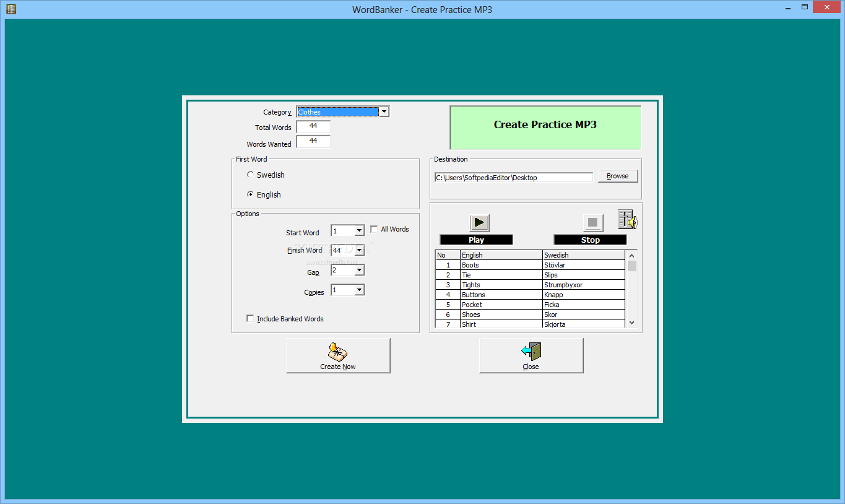
Task: Expand the Finish Word dropdown
Action: pos(359,251)
